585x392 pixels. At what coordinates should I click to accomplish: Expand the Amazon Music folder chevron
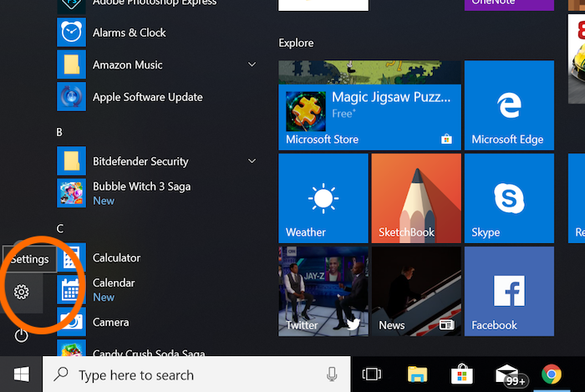click(x=252, y=64)
